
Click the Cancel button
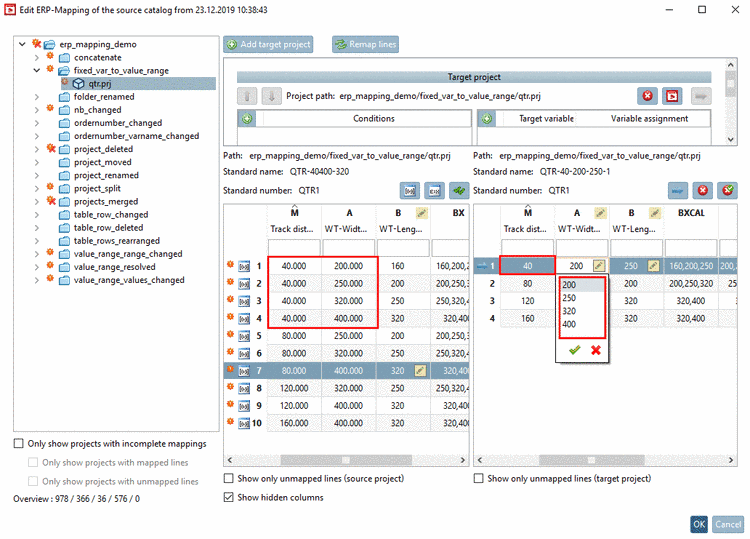(728, 524)
